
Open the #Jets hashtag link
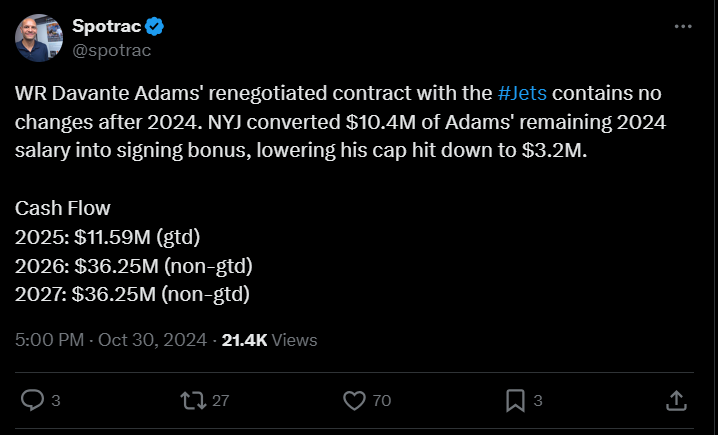[522, 94]
